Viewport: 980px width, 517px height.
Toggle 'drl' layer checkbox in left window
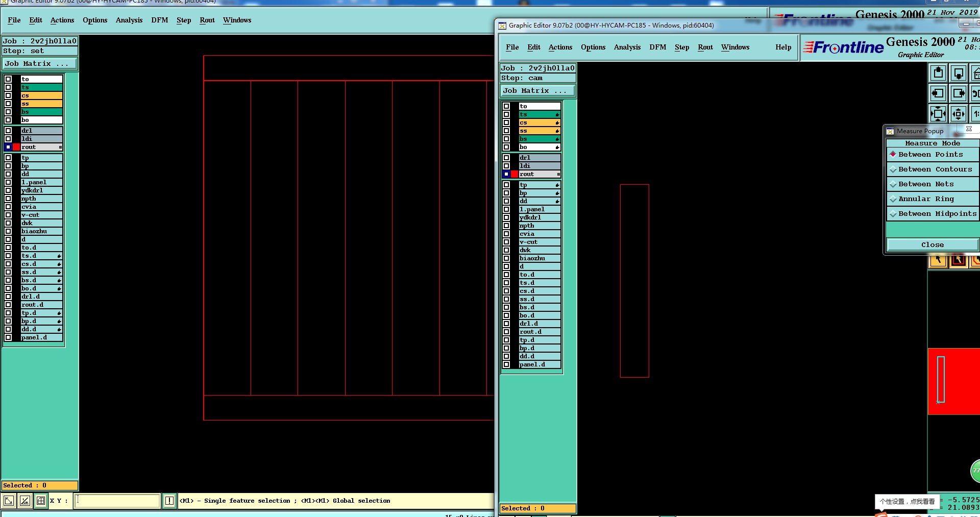[8, 131]
